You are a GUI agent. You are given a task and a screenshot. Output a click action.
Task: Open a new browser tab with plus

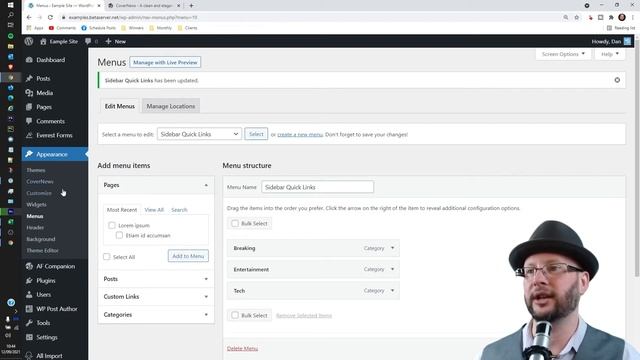[191, 6]
